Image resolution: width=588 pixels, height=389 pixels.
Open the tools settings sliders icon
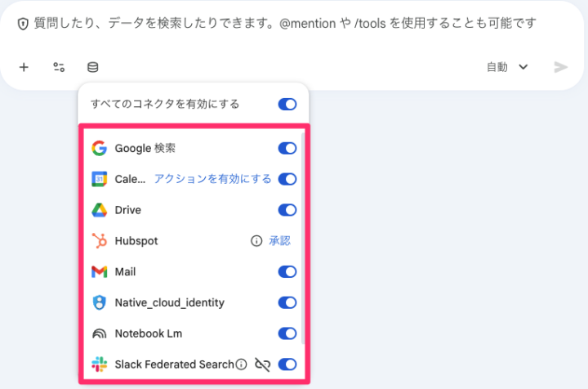59,67
